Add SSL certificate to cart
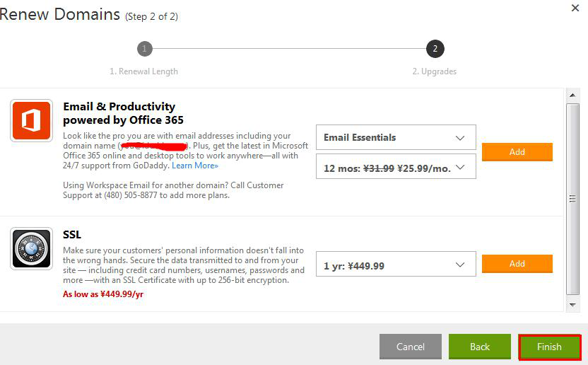The width and height of the screenshot is (588, 365). (x=517, y=264)
